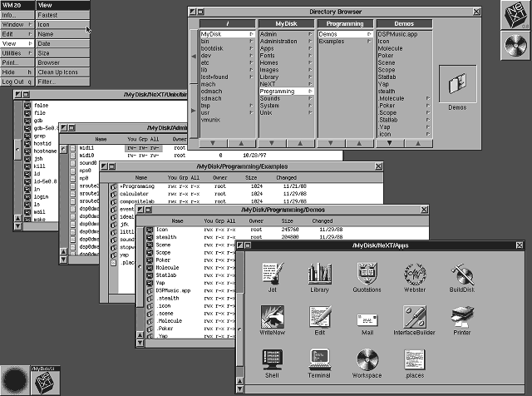The height and width of the screenshot is (396, 532).
Task: Select Browser in the View menu
Action: click(x=63, y=62)
